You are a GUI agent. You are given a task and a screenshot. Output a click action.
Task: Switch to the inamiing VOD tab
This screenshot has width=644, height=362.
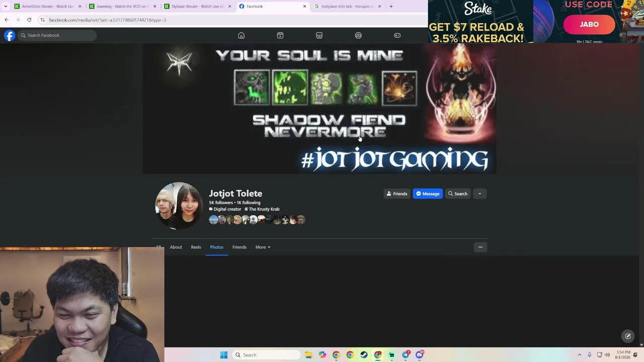pyautogui.click(x=123, y=7)
